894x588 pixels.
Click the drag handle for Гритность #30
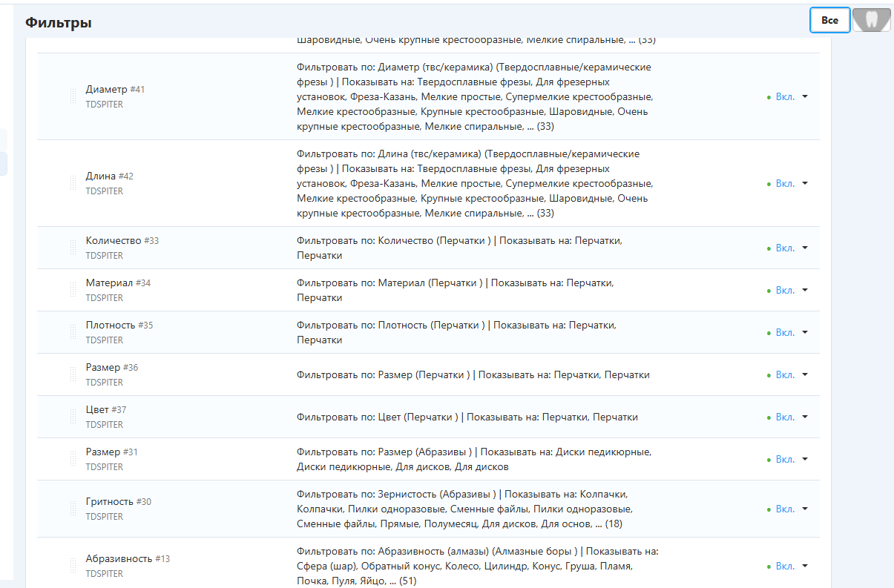tap(73, 509)
